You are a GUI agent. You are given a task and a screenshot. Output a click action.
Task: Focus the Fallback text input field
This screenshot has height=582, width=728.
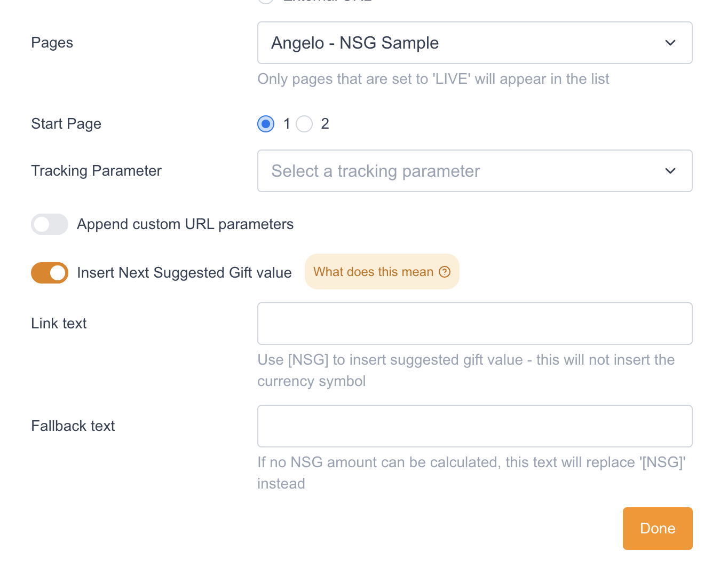(474, 426)
